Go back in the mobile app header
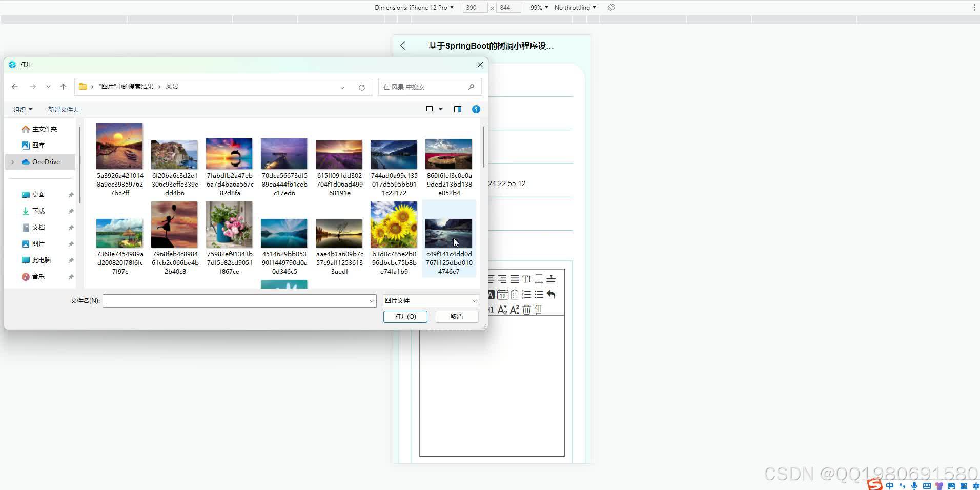The image size is (980, 490). (x=403, y=46)
